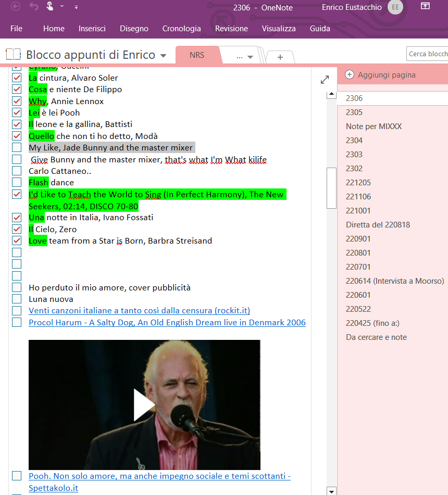Viewport: 448px width, 495px height.
Task: Click the Back arrow icon in title bar
Action: tap(16, 7)
